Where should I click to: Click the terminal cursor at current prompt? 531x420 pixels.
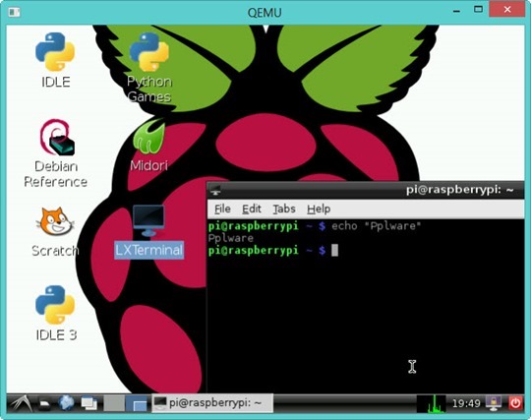click(334, 251)
